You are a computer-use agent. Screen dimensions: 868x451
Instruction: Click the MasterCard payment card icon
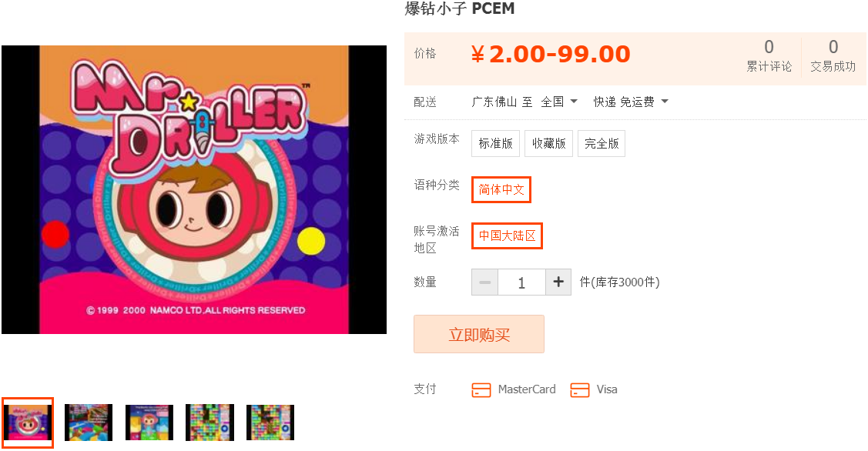481,389
